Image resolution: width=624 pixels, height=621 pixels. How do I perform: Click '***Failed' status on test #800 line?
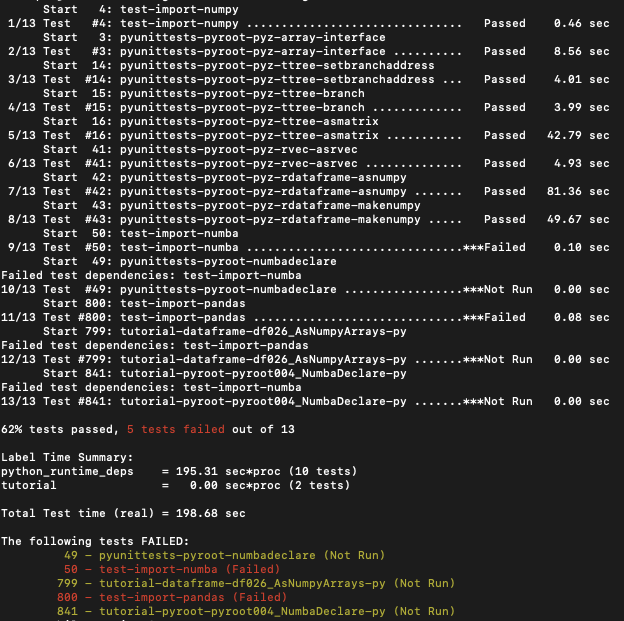pyautogui.click(x=494, y=317)
